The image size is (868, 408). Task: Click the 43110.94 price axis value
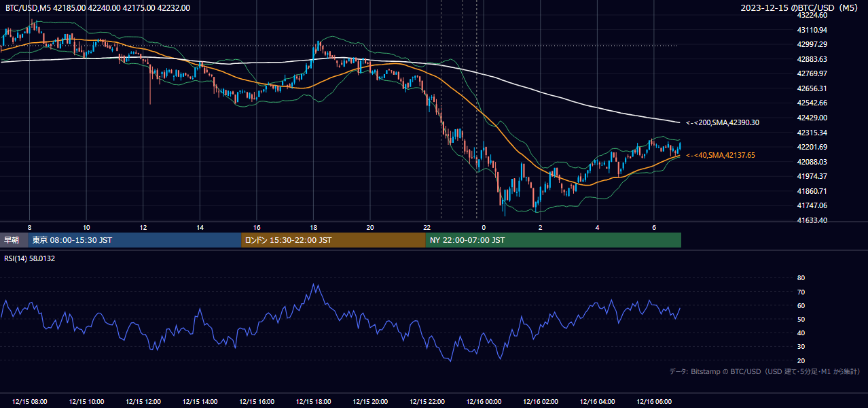pos(812,30)
